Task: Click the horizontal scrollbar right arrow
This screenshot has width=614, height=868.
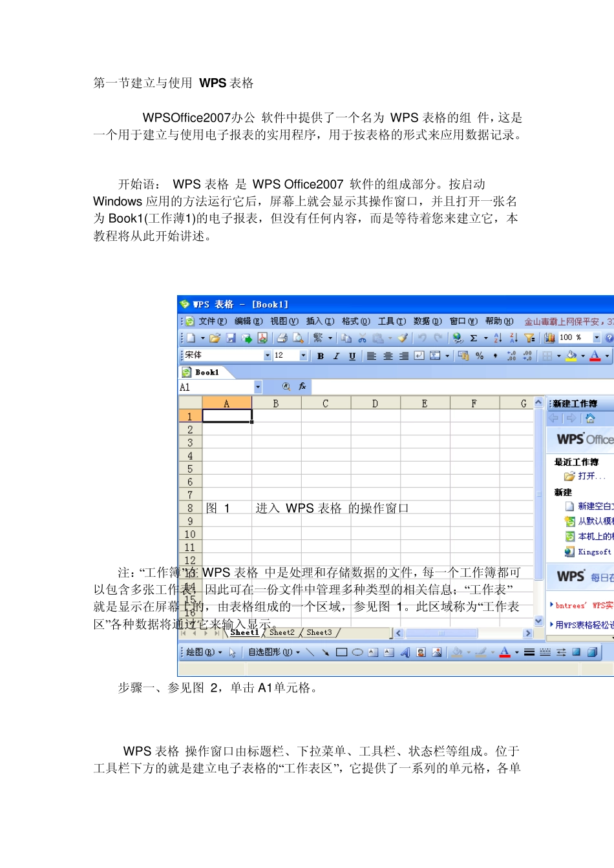Action: 528,634
